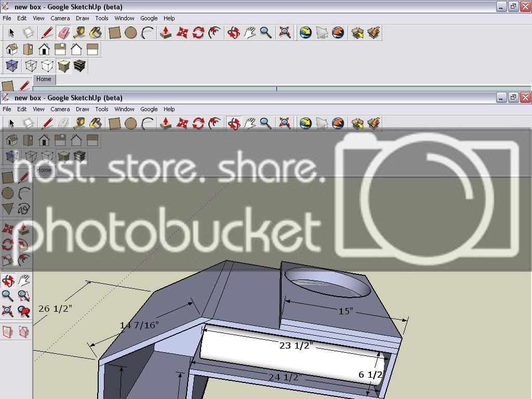Image resolution: width=532 pixels, height=399 pixels.
Task: Open Camera menu in background window
Action: coord(60,18)
